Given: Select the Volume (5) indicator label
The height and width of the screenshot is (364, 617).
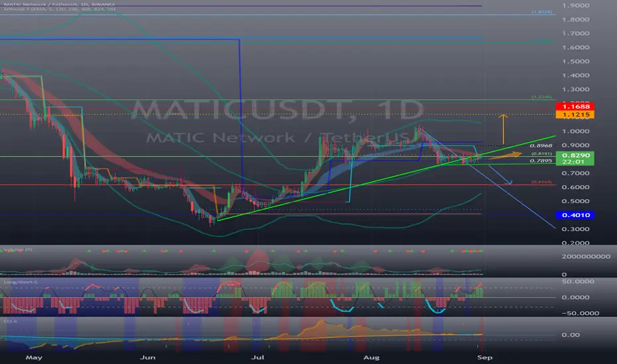Looking at the screenshot, I should pyautogui.click(x=18, y=250).
